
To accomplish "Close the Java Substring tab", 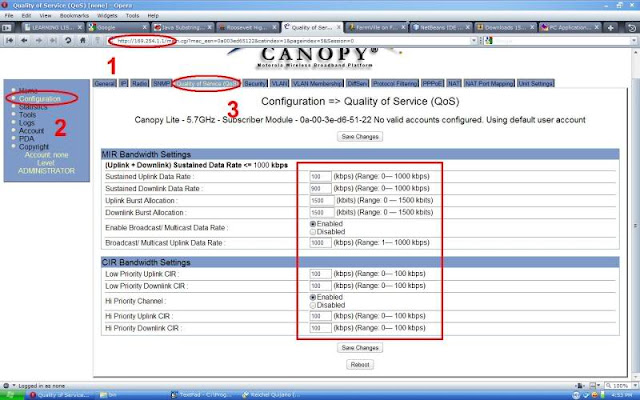I will tap(209, 27).
